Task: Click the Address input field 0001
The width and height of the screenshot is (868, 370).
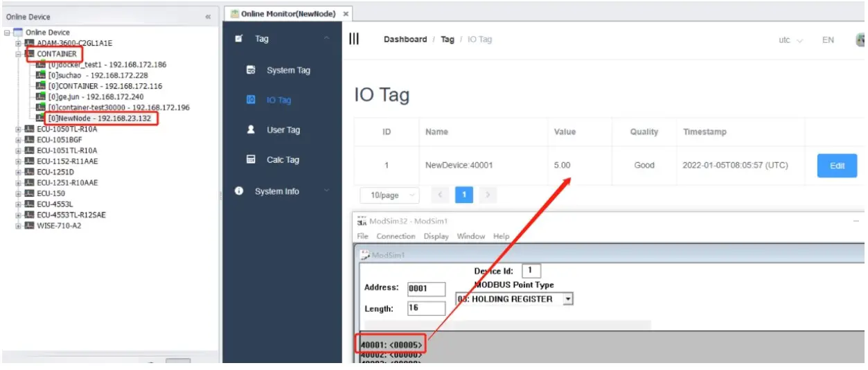Action: coord(426,288)
